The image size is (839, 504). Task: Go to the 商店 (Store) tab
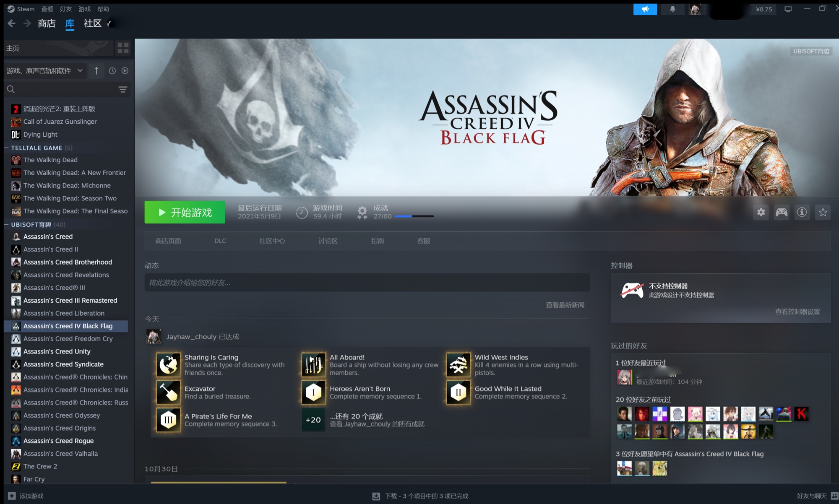pyautogui.click(x=47, y=23)
